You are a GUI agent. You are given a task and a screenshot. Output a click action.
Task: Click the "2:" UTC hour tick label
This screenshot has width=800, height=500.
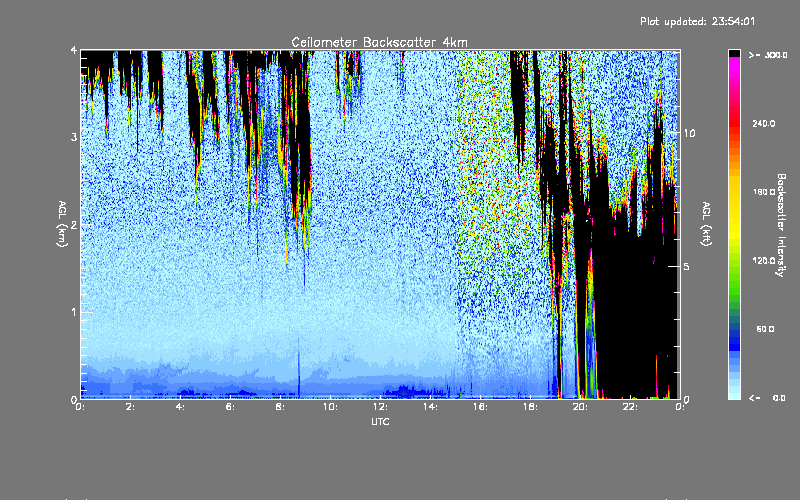[130, 407]
